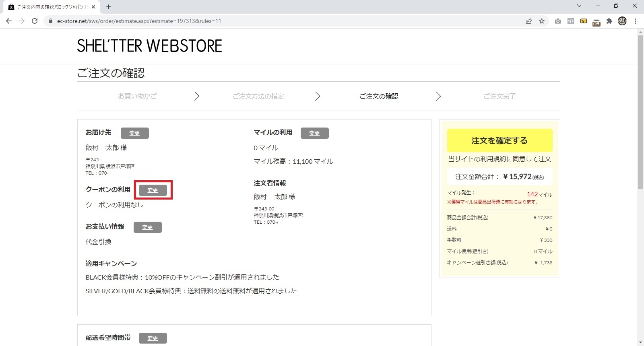Image resolution: width=644 pixels, height=346 pixels.
Task: Open the profile avatar icon
Action: 622,21
